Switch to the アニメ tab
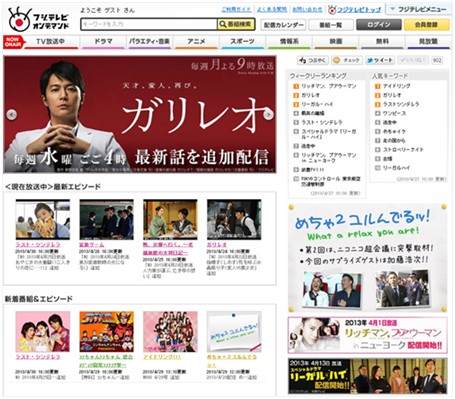Viewport: 455px width, 399px height. pyautogui.click(x=196, y=42)
